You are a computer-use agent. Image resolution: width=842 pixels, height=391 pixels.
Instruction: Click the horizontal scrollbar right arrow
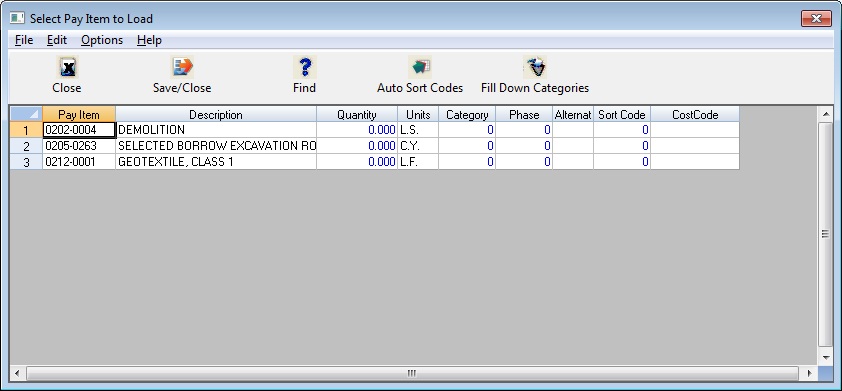(x=809, y=373)
